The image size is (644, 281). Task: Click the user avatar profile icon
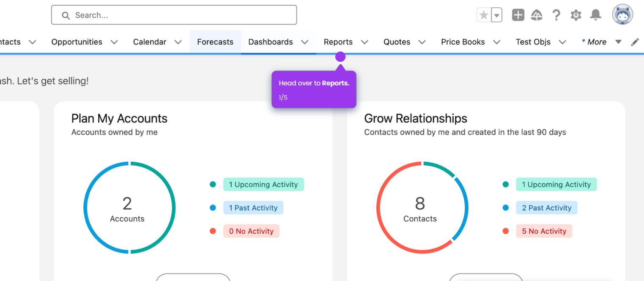[622, 15]
